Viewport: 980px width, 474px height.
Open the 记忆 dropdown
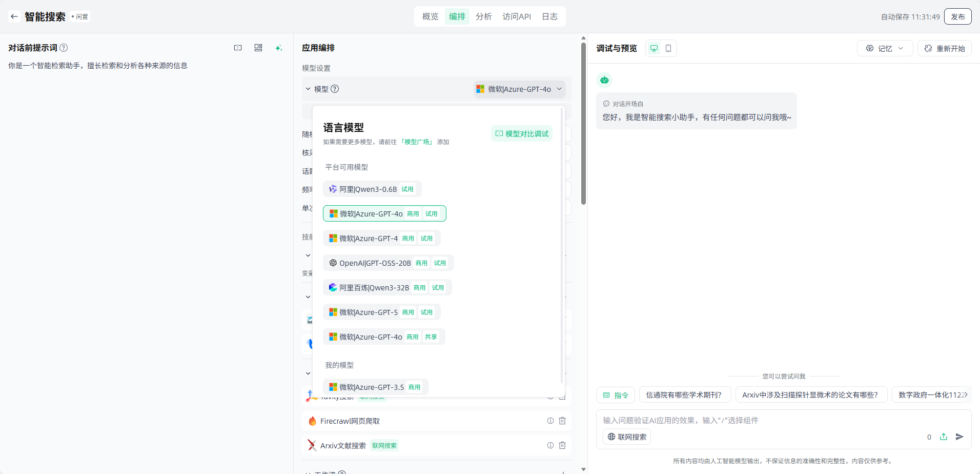tap(885, 48)
